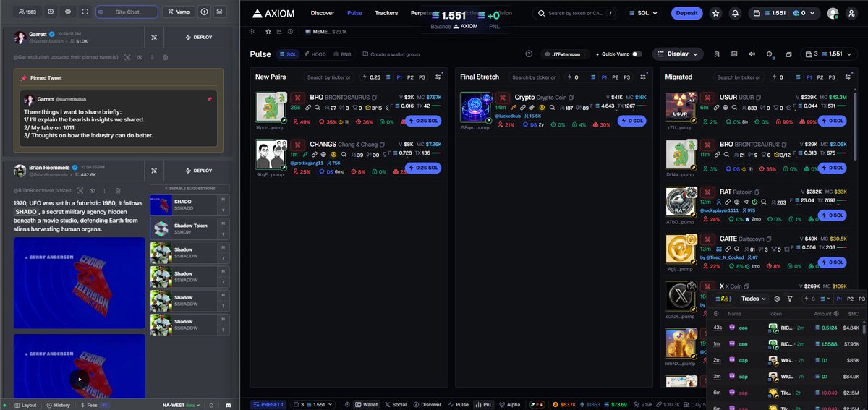This screenshot has height=410, width=868.
Task: Click DEPLOY on Garrett's tweet
Action: [199, 37]
